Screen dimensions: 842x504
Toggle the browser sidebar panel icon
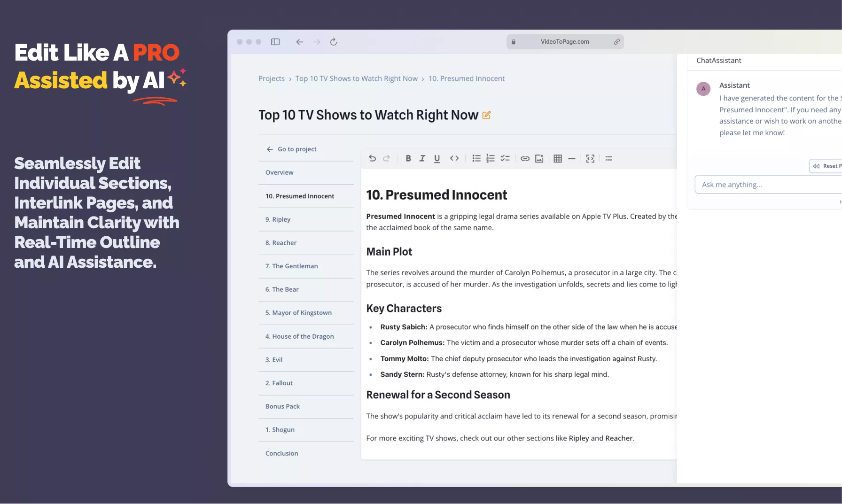(275, 42)
